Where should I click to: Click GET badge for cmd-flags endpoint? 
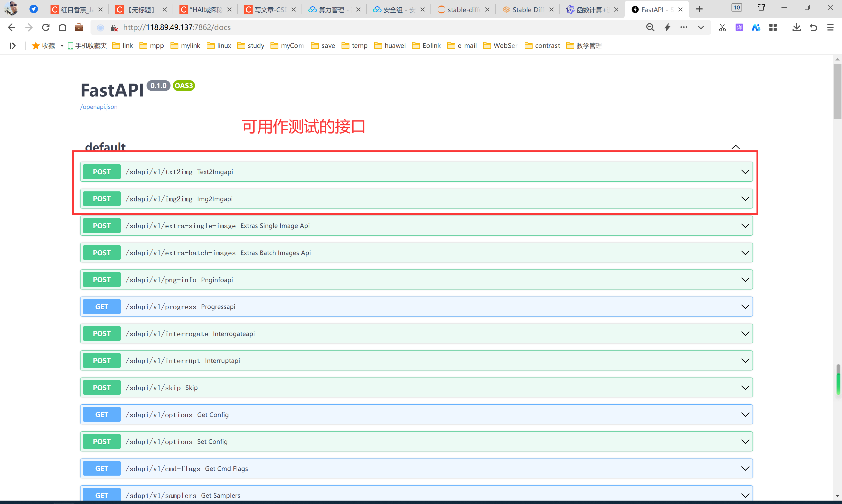pyautogui.click(x=102, y=468)
